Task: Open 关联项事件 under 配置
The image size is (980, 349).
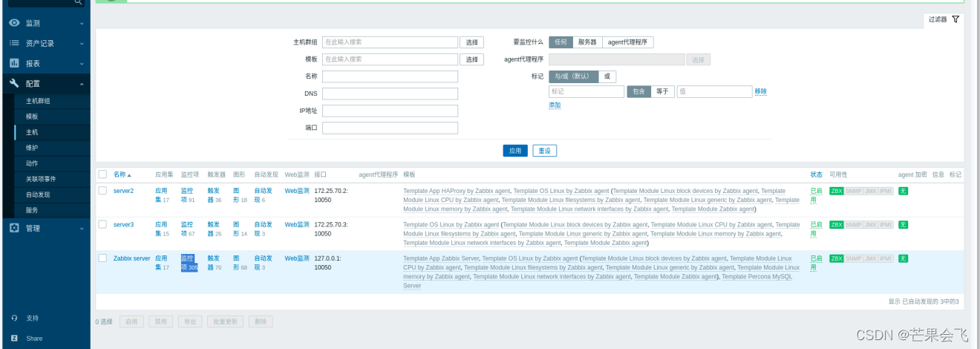Action: tap(41, 179)
